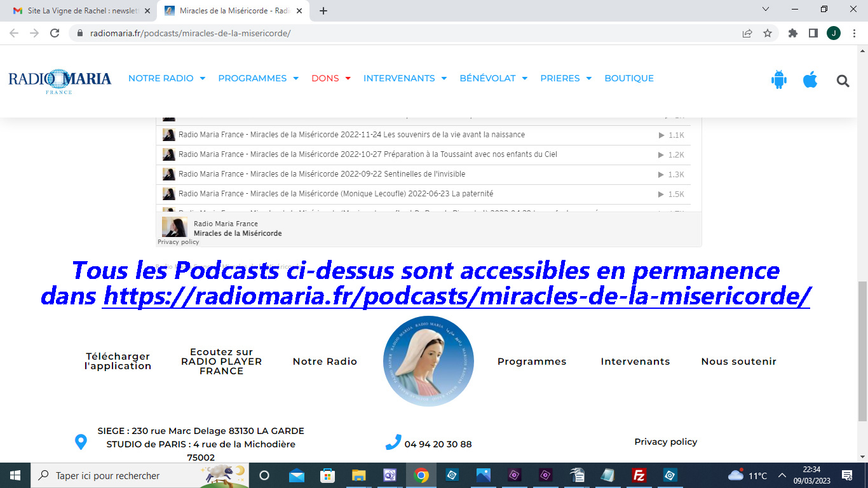868x488 pixels.
Task: Click the Android app download icon
Action: click(x=778, y=79)
